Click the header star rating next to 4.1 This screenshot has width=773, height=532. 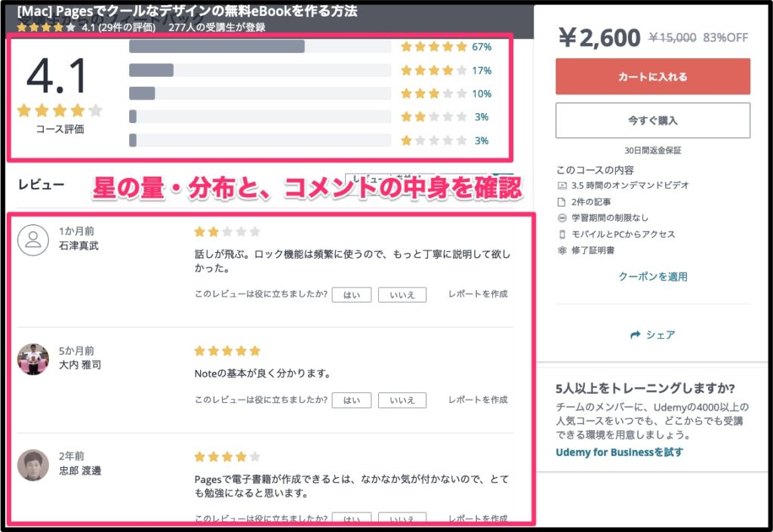46,27
